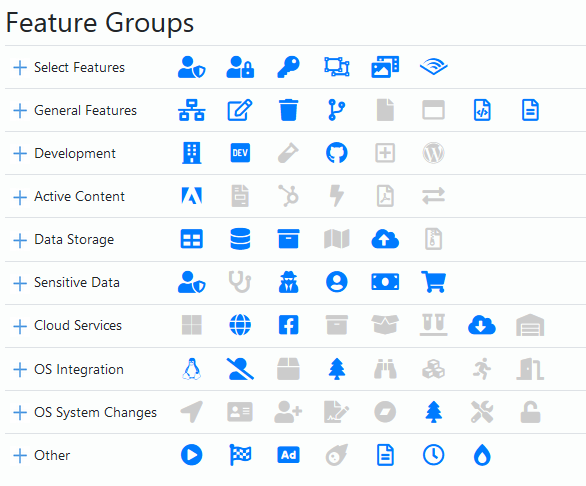Click the gray warehouse icon in Cloud Services
Viewport: 586px width, 486px height.
coord(530,325)
